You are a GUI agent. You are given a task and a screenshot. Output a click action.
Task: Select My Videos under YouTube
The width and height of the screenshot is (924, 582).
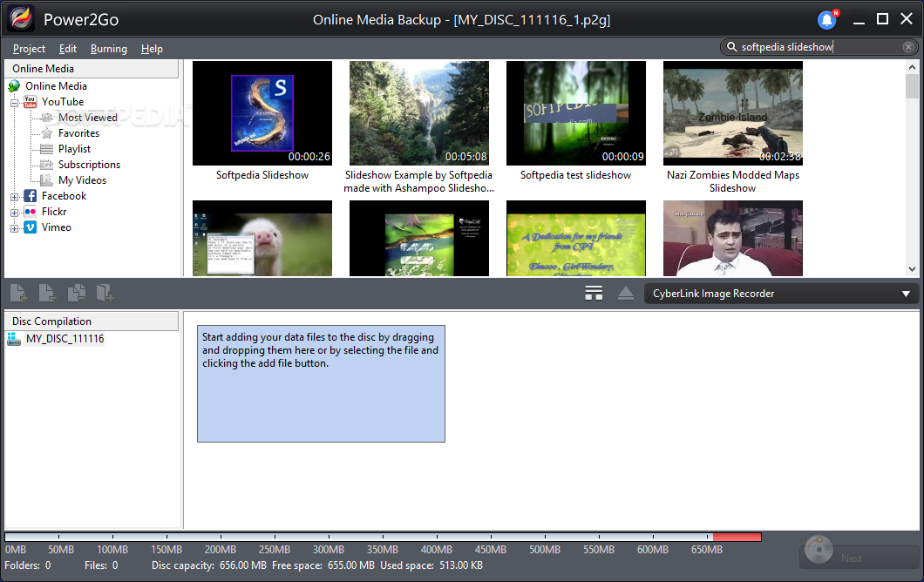(82, 180)
